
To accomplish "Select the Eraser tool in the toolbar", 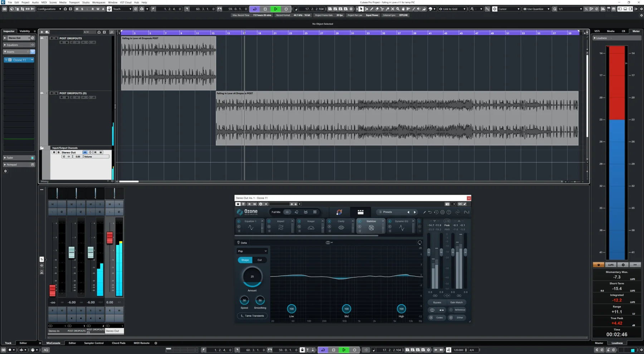I will click(x=377, y=9).
